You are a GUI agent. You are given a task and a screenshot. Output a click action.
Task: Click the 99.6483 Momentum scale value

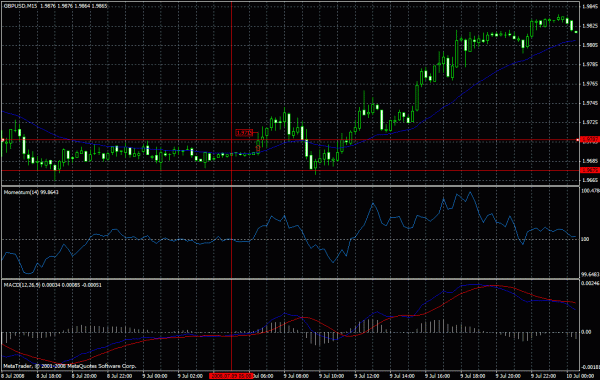(x=590, y=274)
